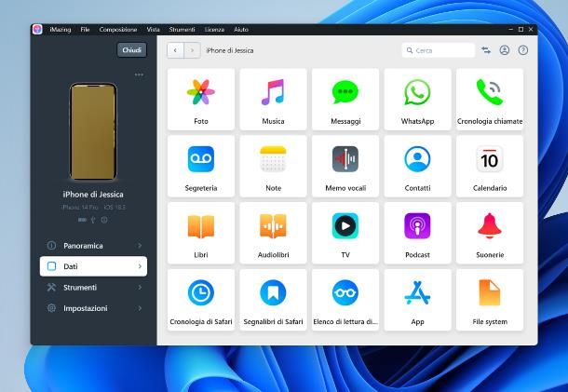The height and width of the screenshot is (392, 568).
Task: Click the battery status icon
Action: click(x=82, y=220)
